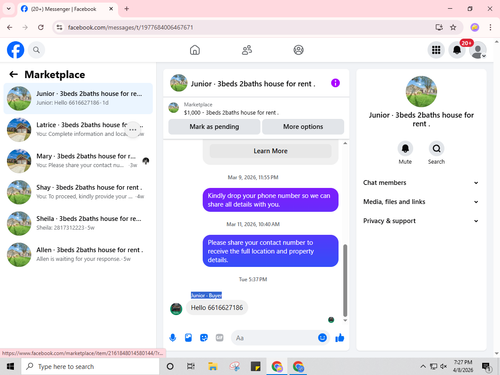Expand the Chat members section

coord(421,183)
